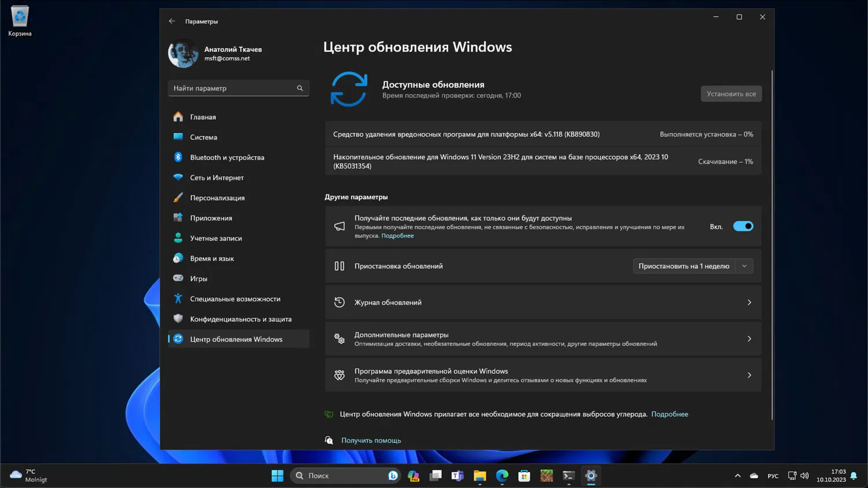Launch Microsoft Edge from the taskbar
Screen dimensions: 868x488
tap(502, 476)
